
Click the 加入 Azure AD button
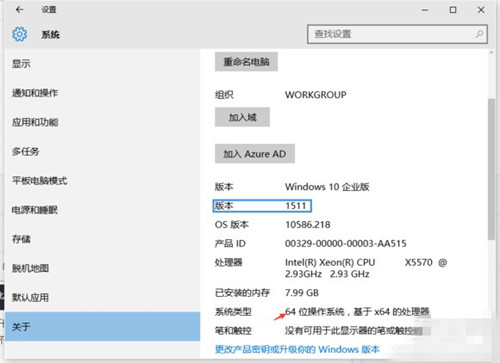pyautogui.click(x=255, y=154)
